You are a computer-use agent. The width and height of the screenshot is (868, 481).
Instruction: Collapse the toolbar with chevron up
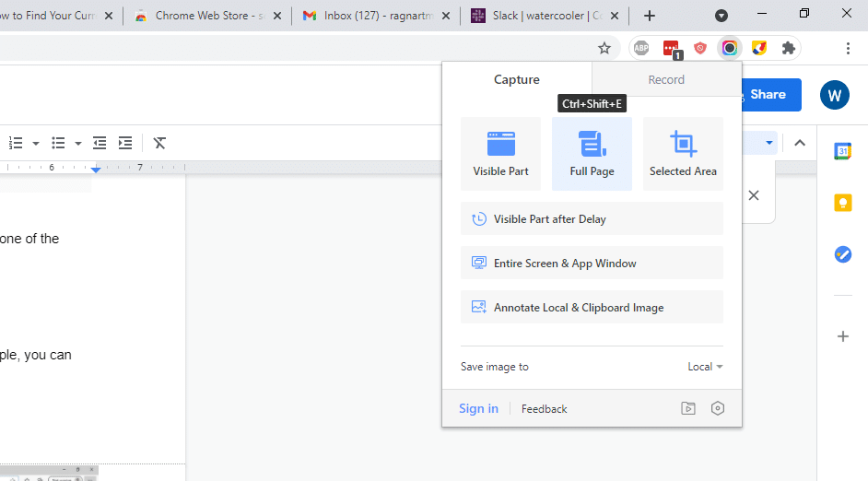click(x=800, y=144)
